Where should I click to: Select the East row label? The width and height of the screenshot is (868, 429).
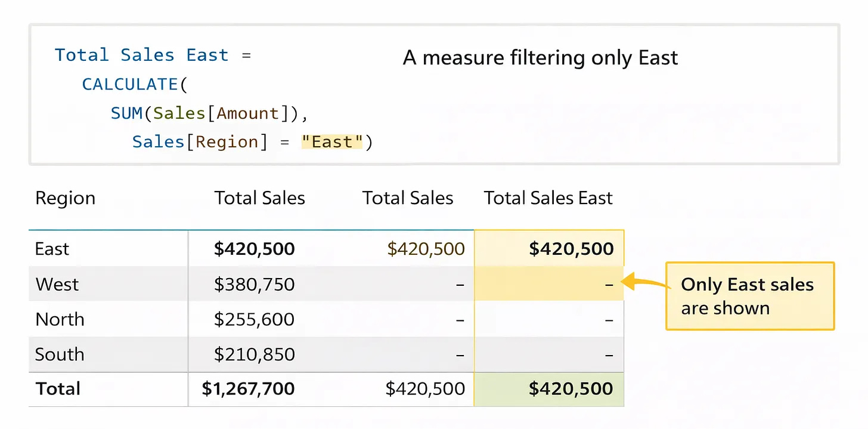coord(52,249)
